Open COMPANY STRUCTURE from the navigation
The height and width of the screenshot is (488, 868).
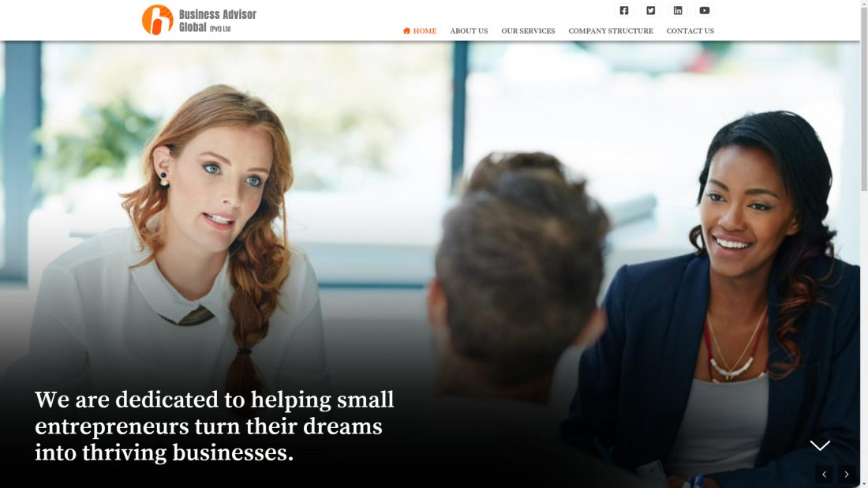click(x=611, y=31)
